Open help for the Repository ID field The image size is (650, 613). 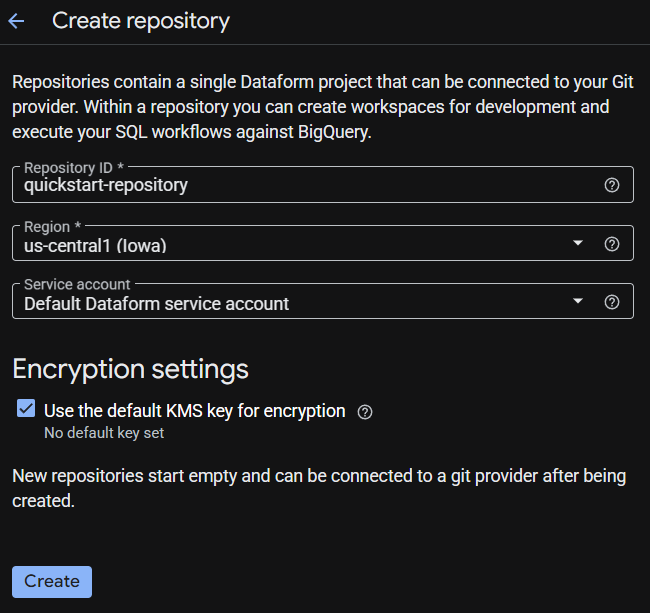pyautogui.click(x=611, y=185)
